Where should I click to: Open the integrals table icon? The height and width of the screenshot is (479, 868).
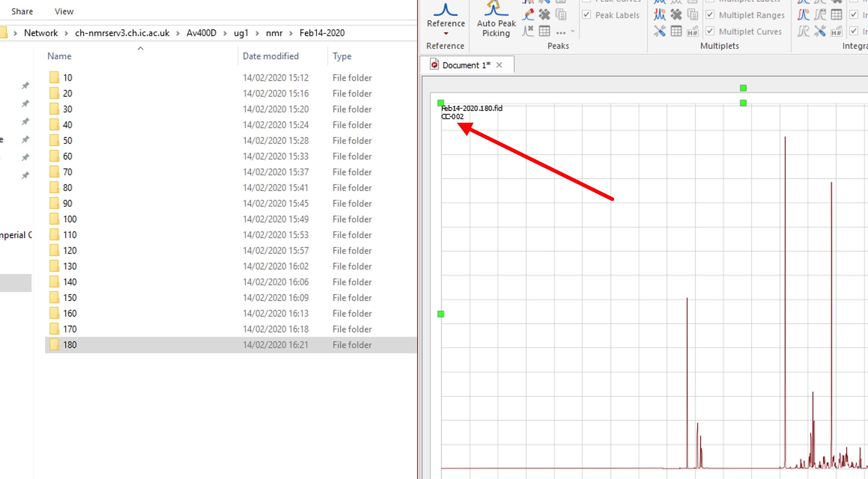click(x=836, y=15)
